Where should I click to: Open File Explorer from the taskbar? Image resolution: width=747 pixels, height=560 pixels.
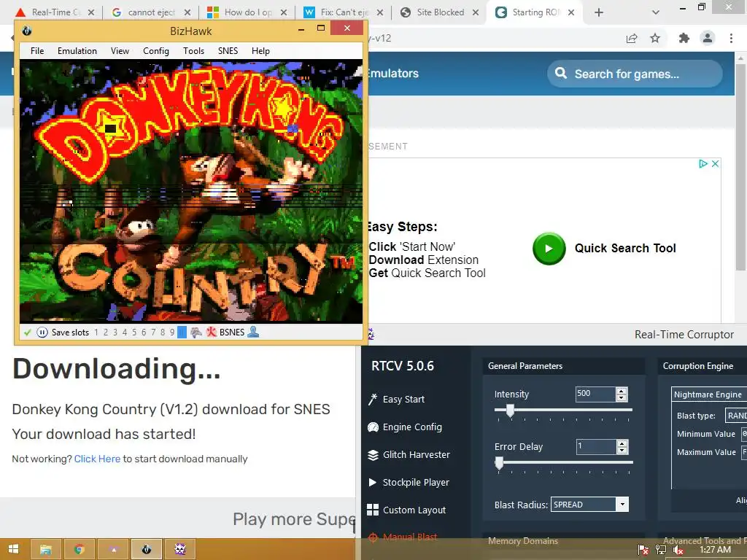(x=46, y=550)
